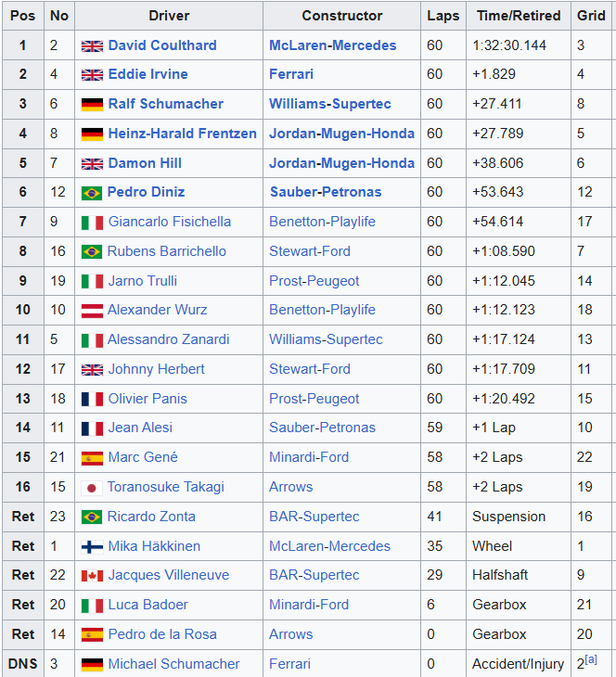616x677 pixels.
Task: Follow the Jacques Villeneuve link
Action: tap(169, 575)
